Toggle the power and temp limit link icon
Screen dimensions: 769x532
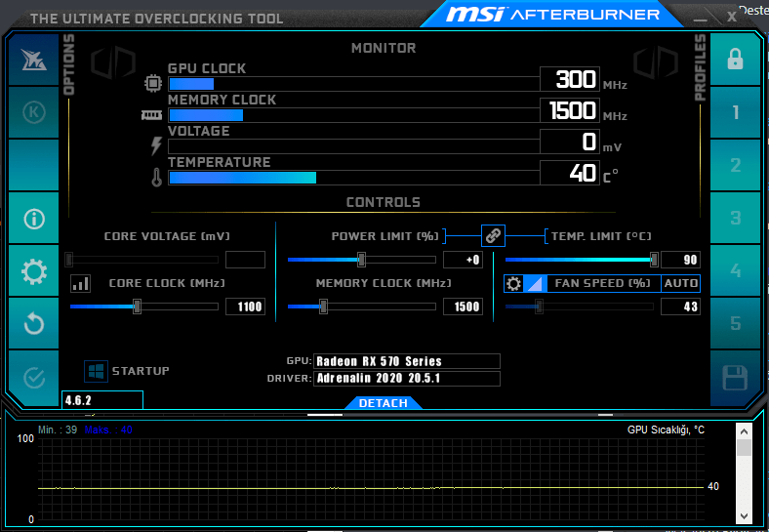493,235
